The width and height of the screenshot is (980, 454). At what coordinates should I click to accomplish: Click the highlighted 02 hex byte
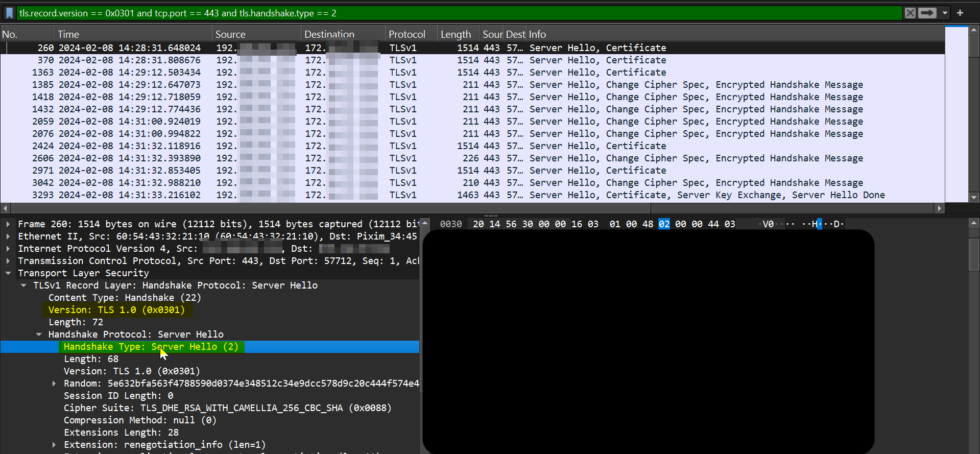tap(664, 224)
